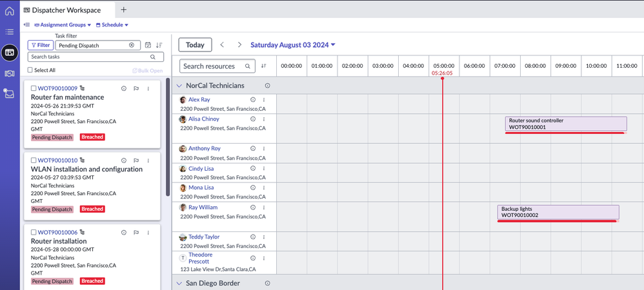Collapse the San Diego Border group

pyautogui.click(x=179, y=283)
